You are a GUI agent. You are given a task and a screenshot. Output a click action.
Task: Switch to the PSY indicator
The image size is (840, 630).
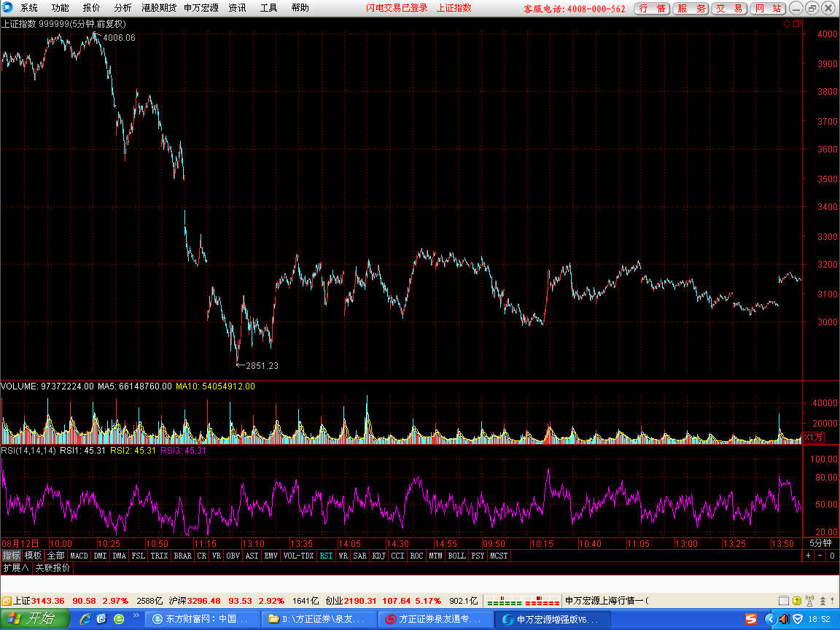pyautogui.click(x=478, y=556)
